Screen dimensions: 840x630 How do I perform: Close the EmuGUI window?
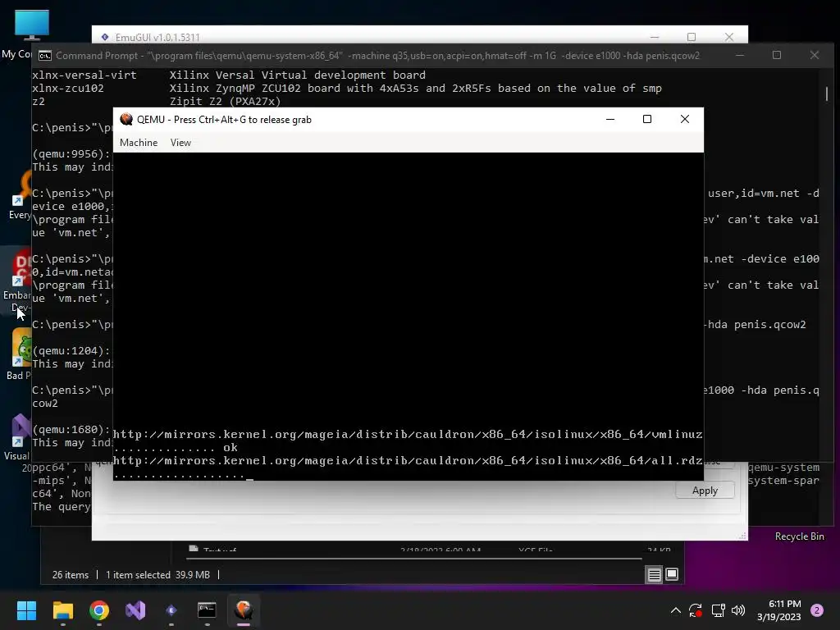point(729,37)
